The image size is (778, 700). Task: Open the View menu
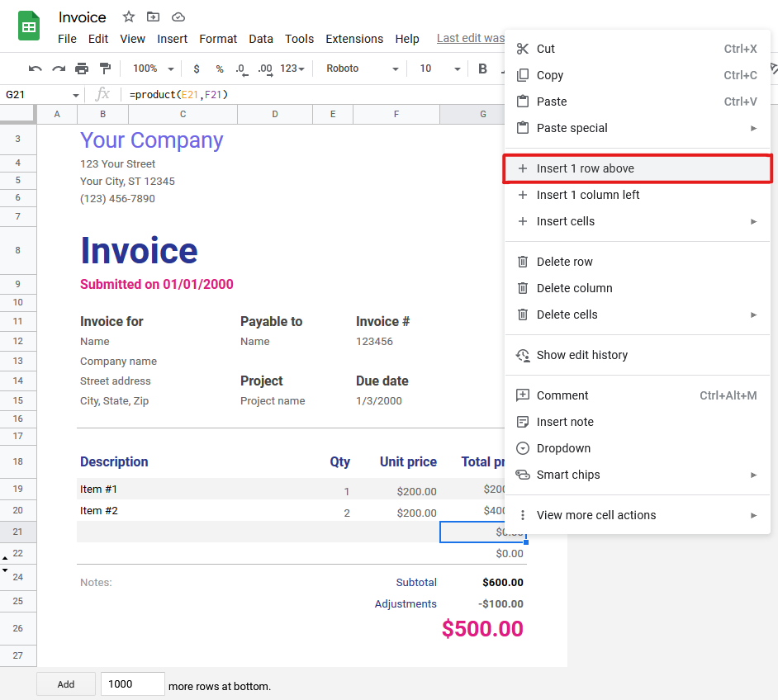[x=132, y=39]
